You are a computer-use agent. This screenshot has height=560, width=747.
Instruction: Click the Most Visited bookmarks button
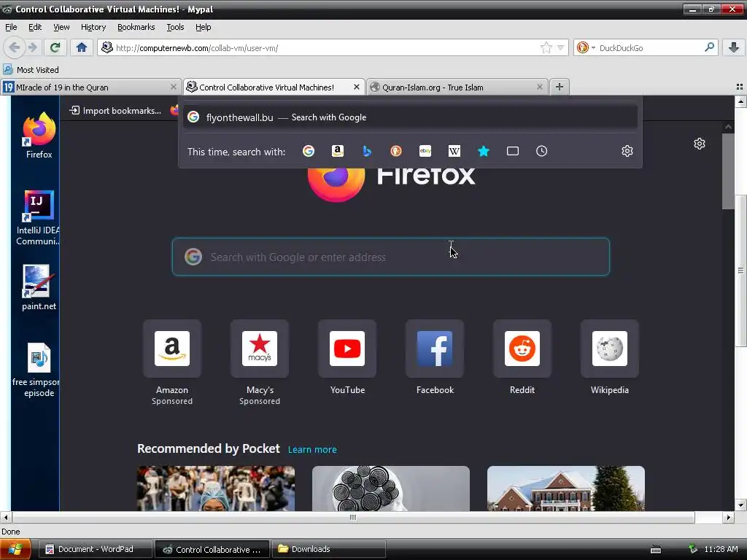[x=31, y=69]
